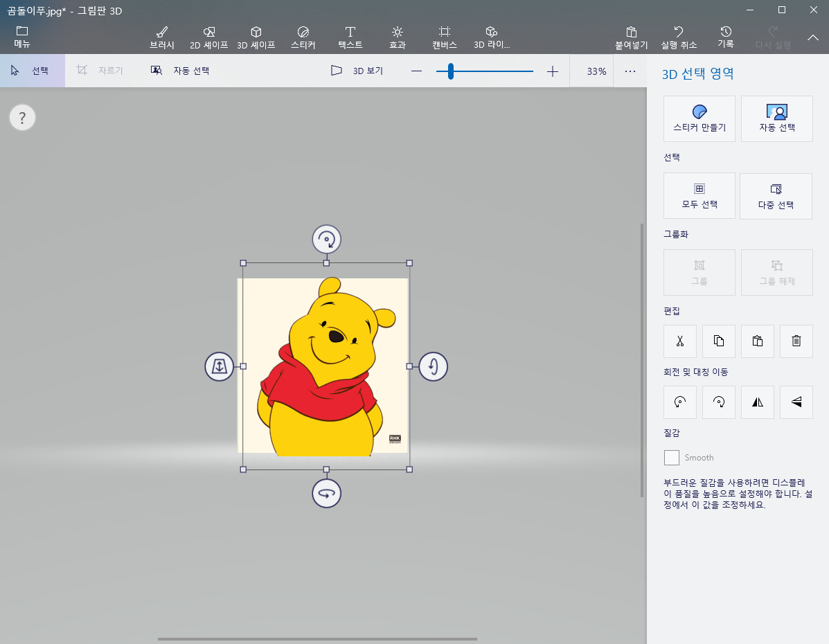Screen dimensions: 829x644
Task: Select the 브러시 brush tool
Action: tap(162, 37)
